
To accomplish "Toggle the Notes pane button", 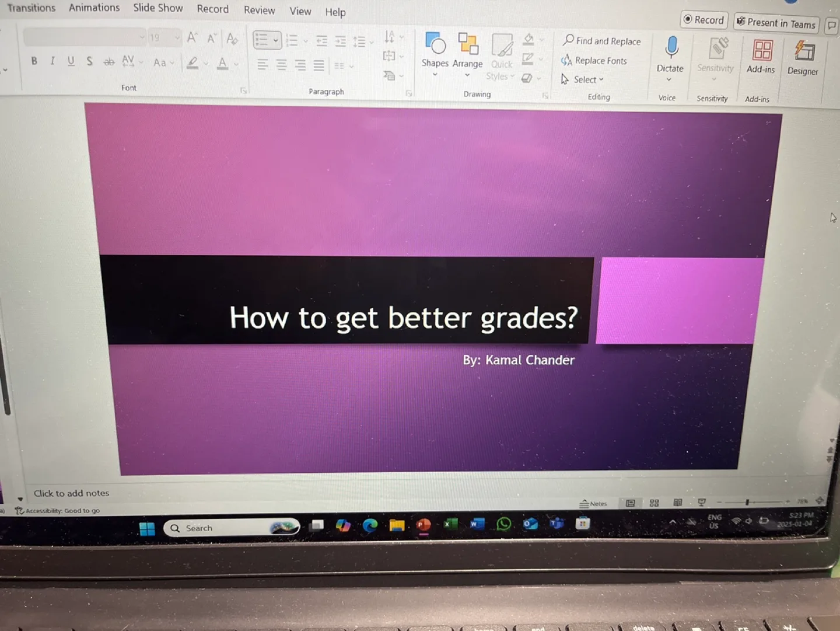I will click(x=593, y=504).
